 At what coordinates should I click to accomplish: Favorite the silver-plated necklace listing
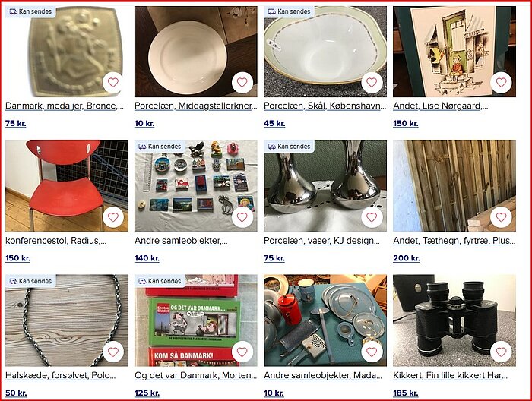[113, 352]
